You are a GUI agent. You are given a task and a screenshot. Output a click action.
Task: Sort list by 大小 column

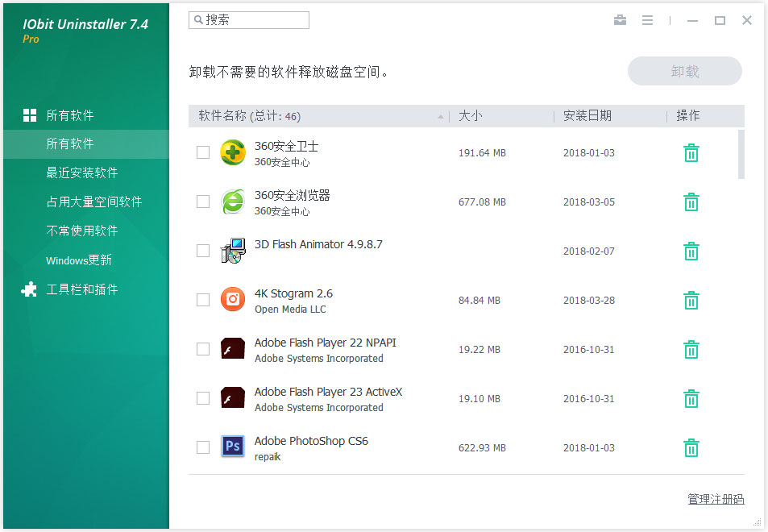click(471, 116)
